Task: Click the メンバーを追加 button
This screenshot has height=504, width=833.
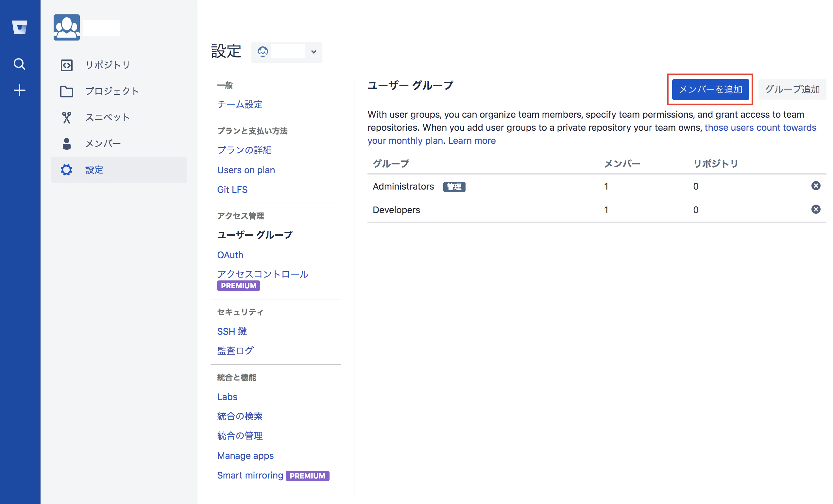Action: tap(710, 89)
